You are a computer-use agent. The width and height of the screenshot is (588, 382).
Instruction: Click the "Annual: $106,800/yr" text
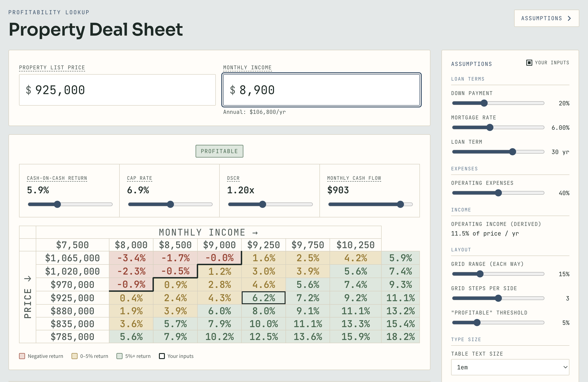point(255,112)
